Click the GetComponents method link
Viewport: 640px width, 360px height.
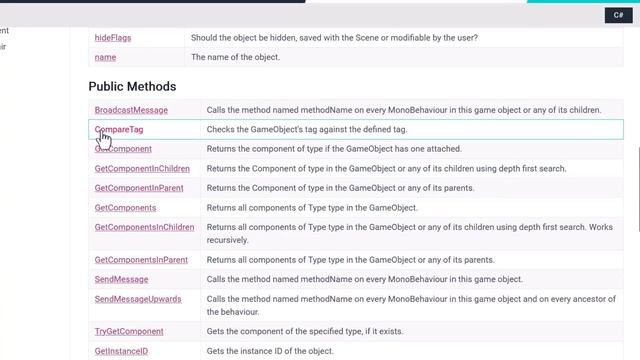[125, 208]
